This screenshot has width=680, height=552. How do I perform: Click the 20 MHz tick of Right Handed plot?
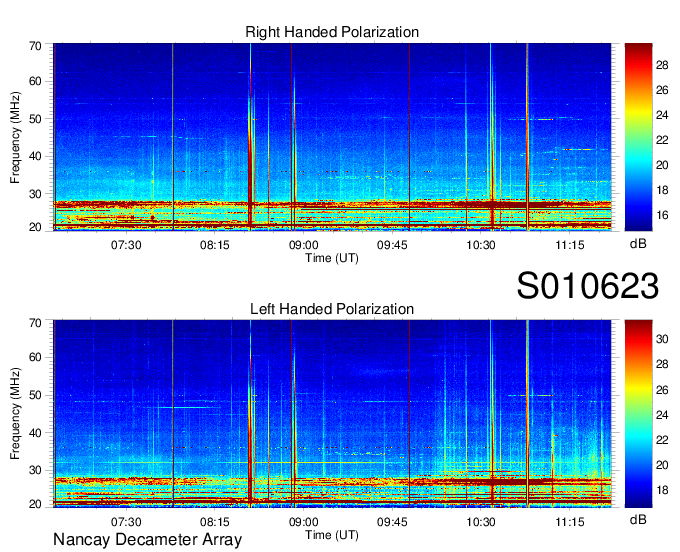pyautogui.click(x=35, y=227)
